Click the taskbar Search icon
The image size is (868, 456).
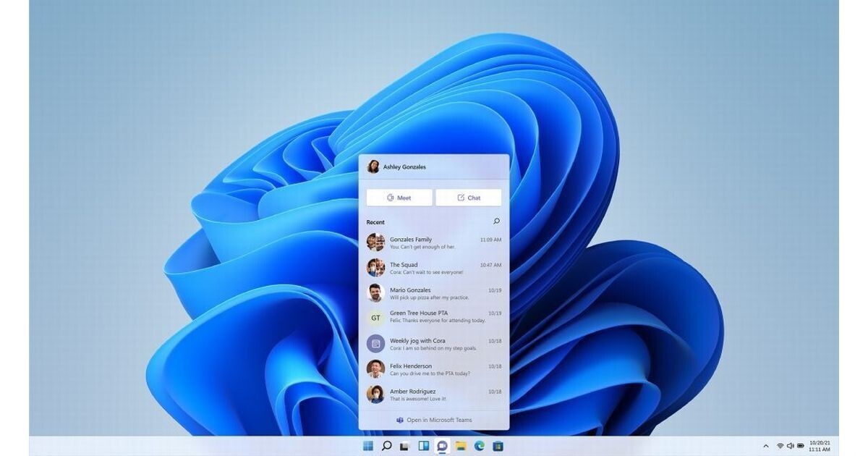coord(386,446)
